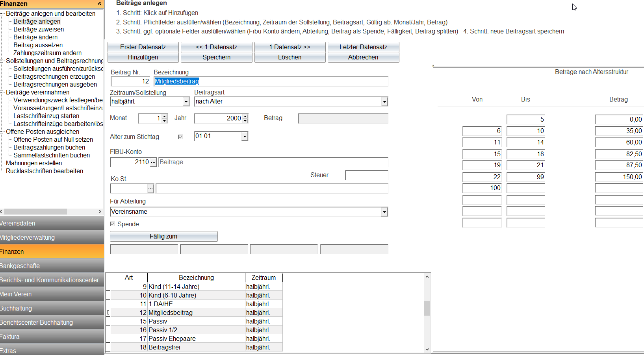Toggle the Alter zum Stichtag checkbox
The image size is (644, 355).
pyautogui.click(x=180, y=137)
